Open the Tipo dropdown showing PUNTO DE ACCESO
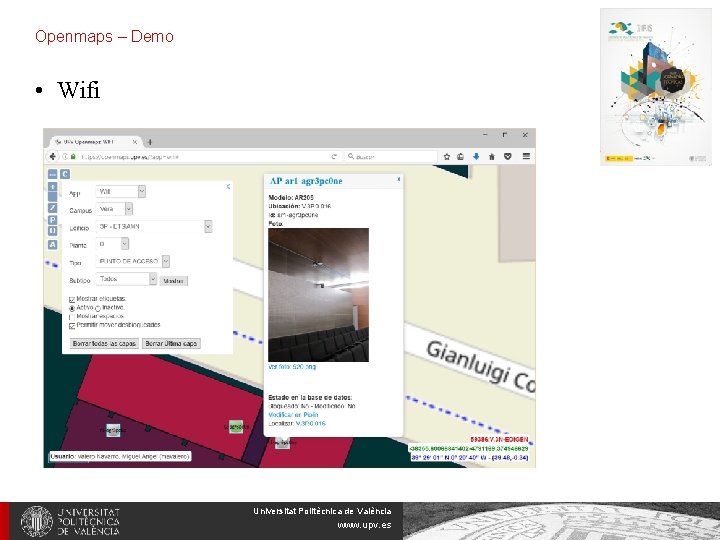The width and height of the screenshot is (720, 540). click(x=133, y=261)
